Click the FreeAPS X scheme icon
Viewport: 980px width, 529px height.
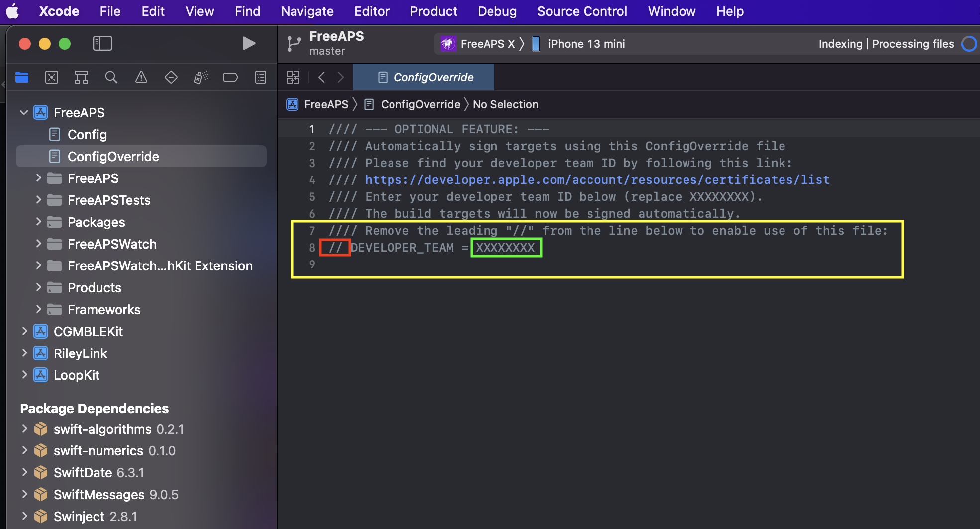448,44
